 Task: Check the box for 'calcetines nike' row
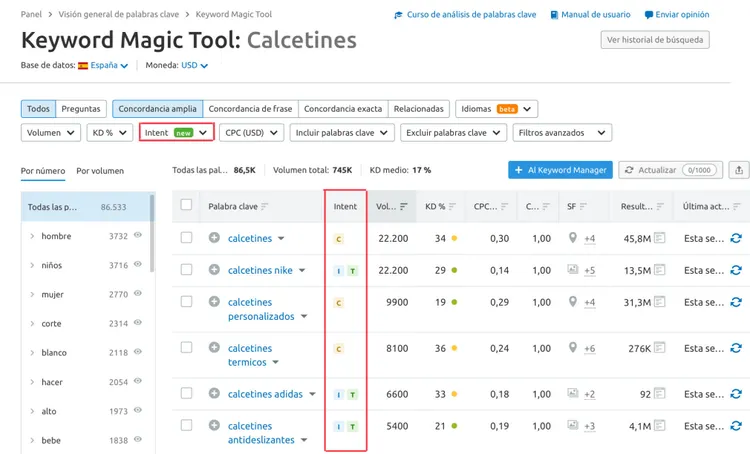pyautogui.click(x=186, y=269)
